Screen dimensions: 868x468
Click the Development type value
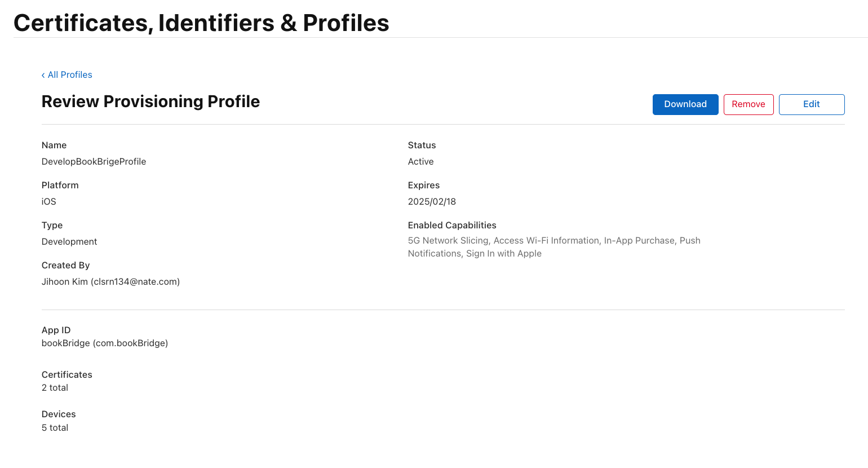pyautogui.click(x=69, y=242)
